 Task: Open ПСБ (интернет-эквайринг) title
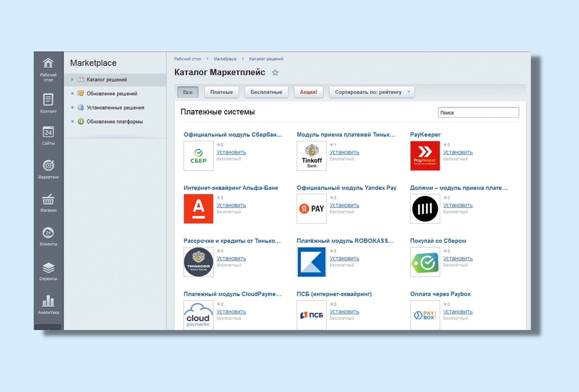pyautogui.click(x=334, y=294)
